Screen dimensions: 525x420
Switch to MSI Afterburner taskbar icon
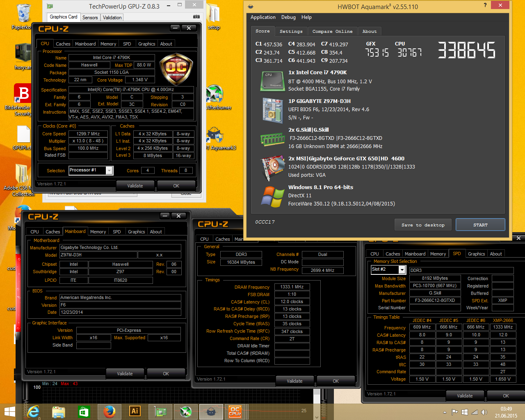[x=185, y=411]
